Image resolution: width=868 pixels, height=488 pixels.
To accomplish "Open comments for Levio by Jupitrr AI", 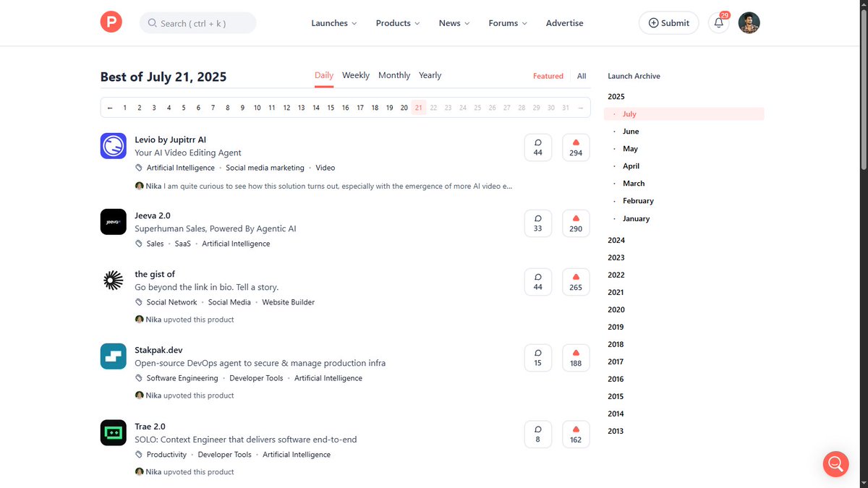I will click(537, 147).
